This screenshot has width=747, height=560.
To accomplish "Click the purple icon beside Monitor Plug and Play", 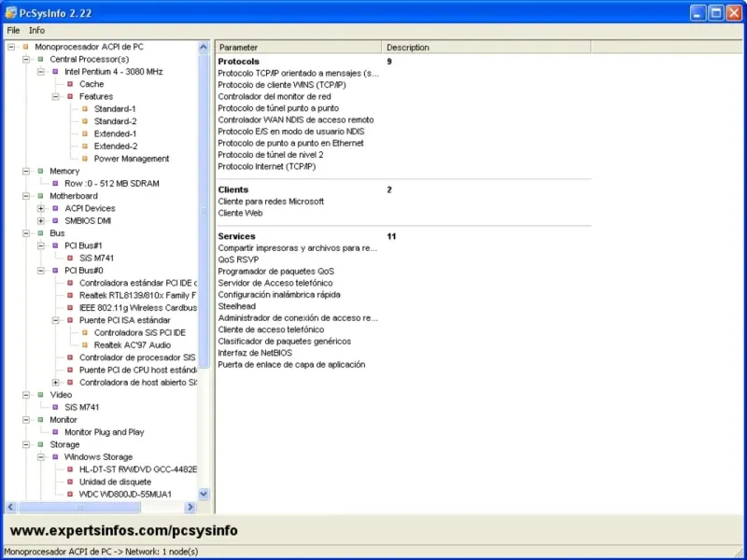I will pos(55,432).
